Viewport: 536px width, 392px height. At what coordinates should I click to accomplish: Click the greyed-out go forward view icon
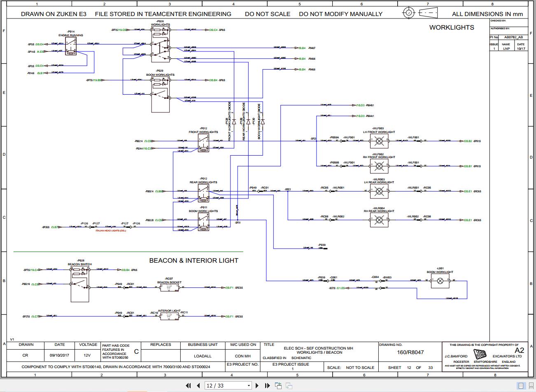(289, 385)
